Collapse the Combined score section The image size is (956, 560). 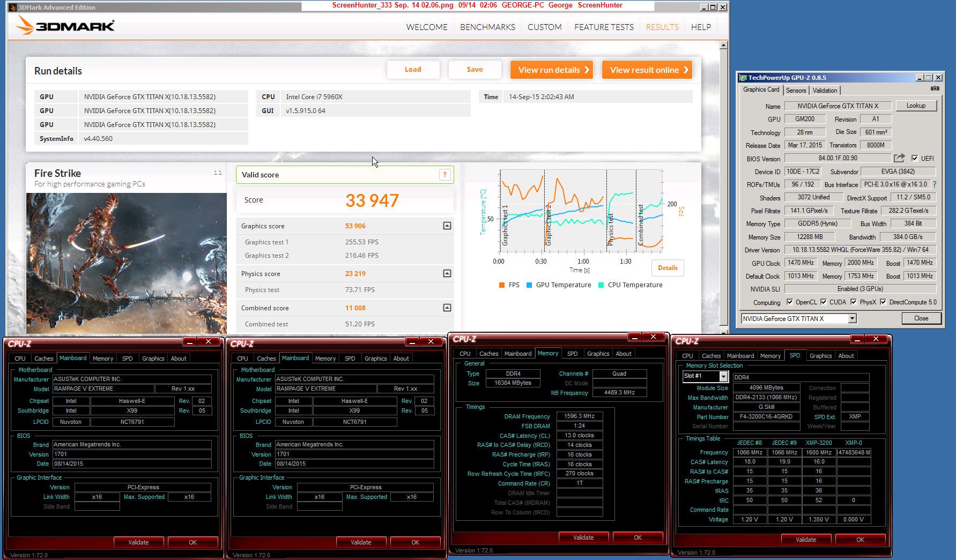tap(447, 308)
